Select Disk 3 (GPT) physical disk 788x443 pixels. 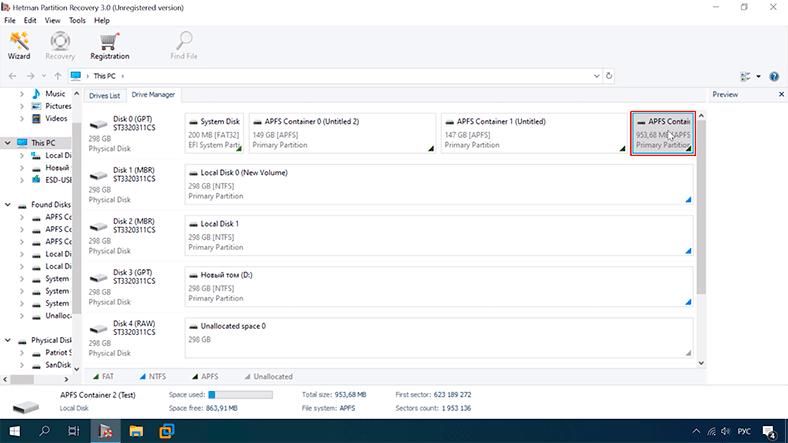133,287
